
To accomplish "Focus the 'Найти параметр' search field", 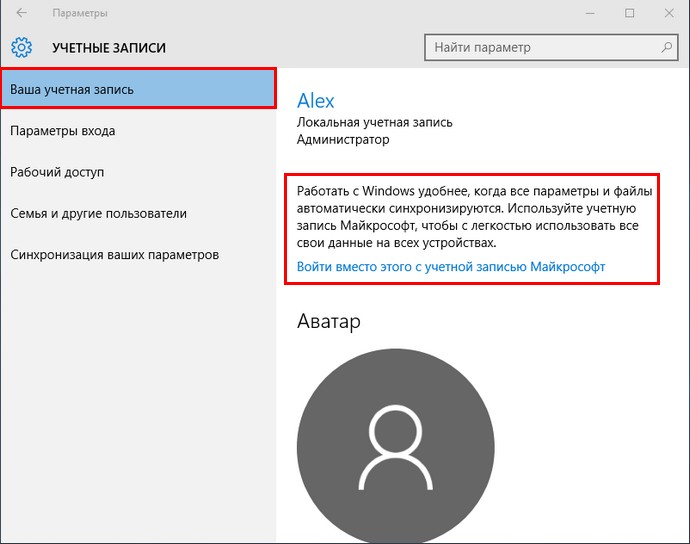I will point(551,48).
